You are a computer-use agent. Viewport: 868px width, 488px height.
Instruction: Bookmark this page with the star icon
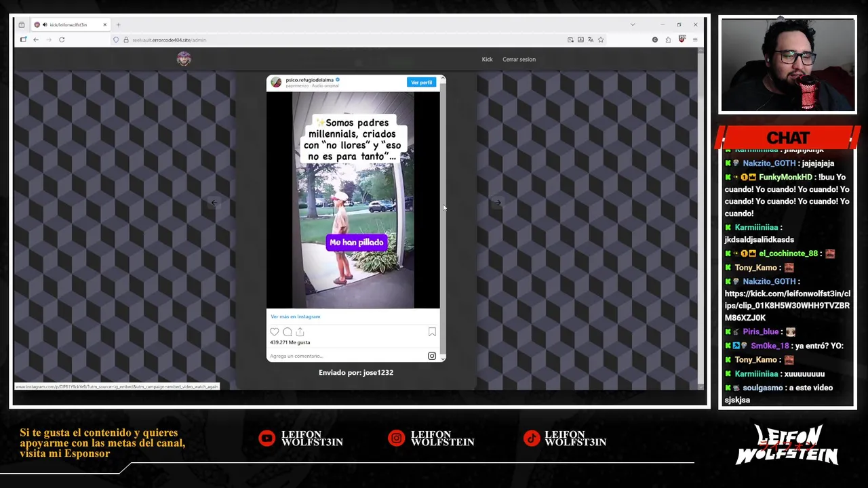tap(601, 40)
